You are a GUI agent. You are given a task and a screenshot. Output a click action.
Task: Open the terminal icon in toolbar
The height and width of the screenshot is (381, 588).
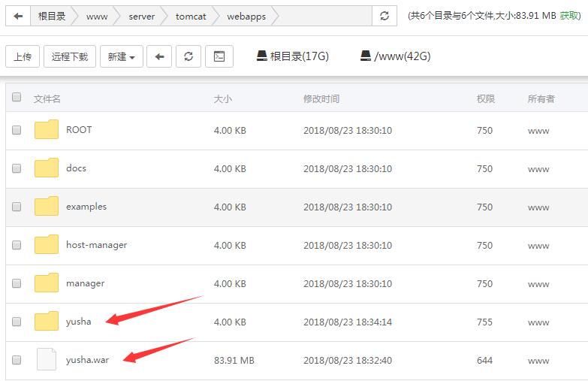219,56
